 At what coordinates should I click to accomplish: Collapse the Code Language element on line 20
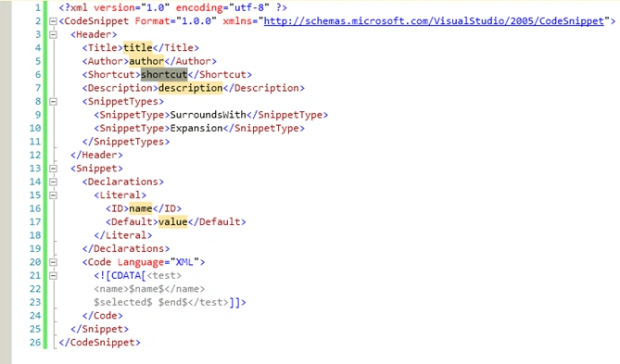[53, 262]
